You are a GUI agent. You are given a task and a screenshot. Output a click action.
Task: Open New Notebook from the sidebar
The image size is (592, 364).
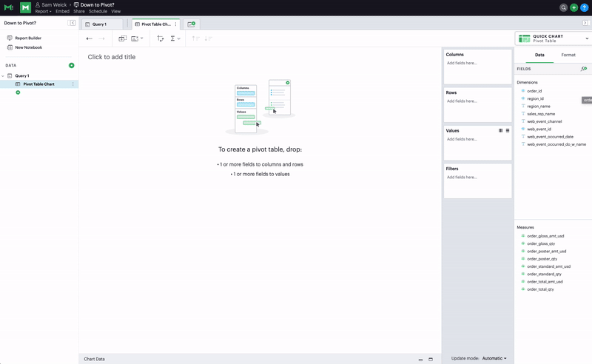pos(28,47)
